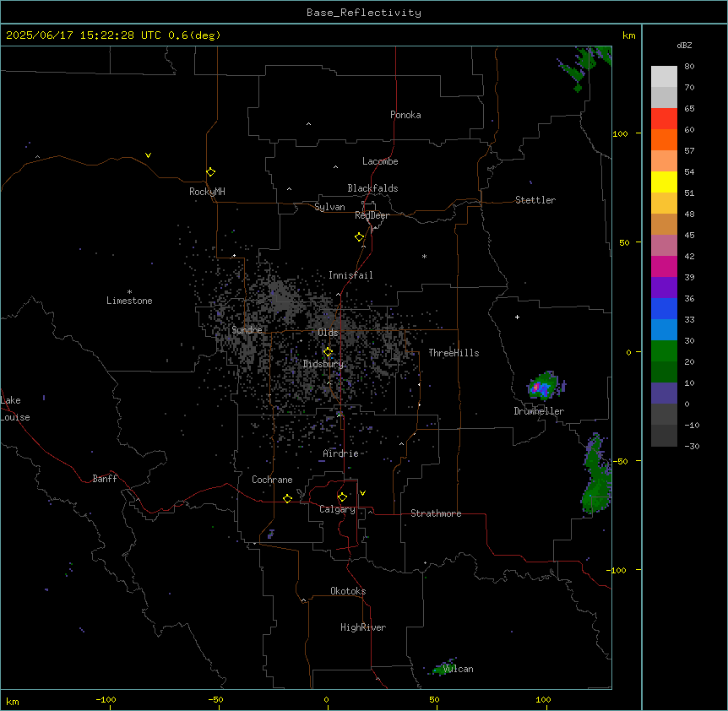Click the Strathmore label
The height and width of the screenshot is (711, 728).
[x=436, y=513]
